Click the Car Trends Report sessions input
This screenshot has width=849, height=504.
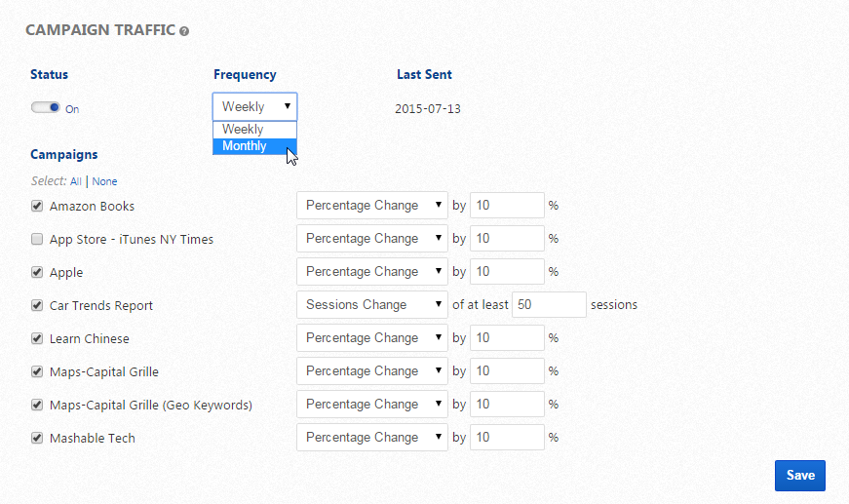click(549, 305)
